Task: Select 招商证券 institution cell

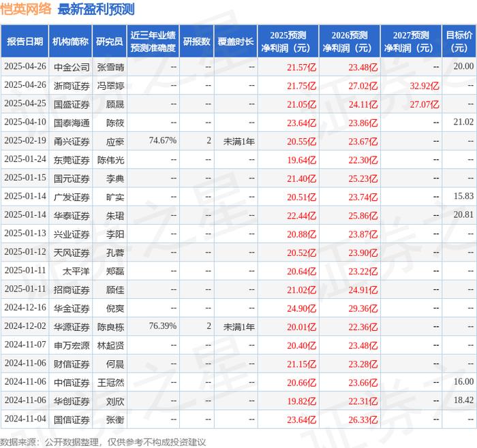Action: [72, 289]
